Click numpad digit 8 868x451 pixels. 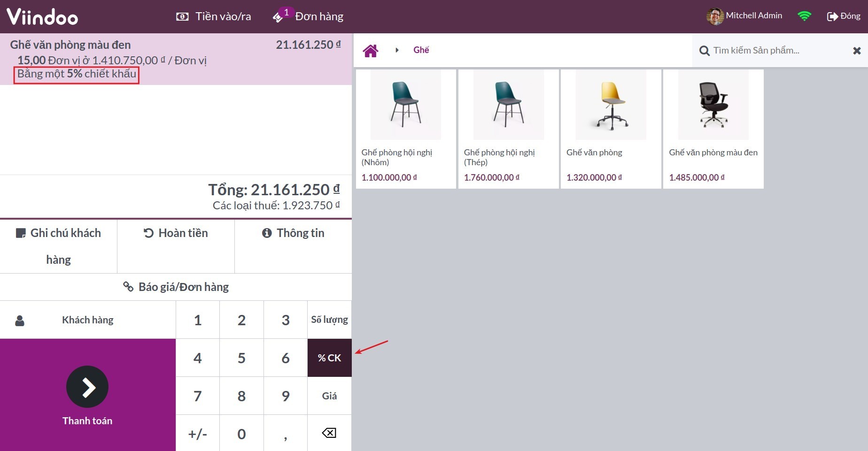241,396
